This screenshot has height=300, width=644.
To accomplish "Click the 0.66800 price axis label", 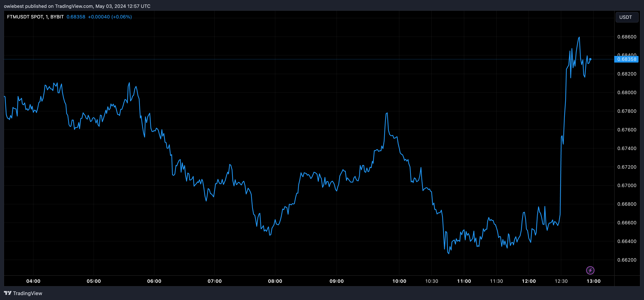I will click(627, 204).
